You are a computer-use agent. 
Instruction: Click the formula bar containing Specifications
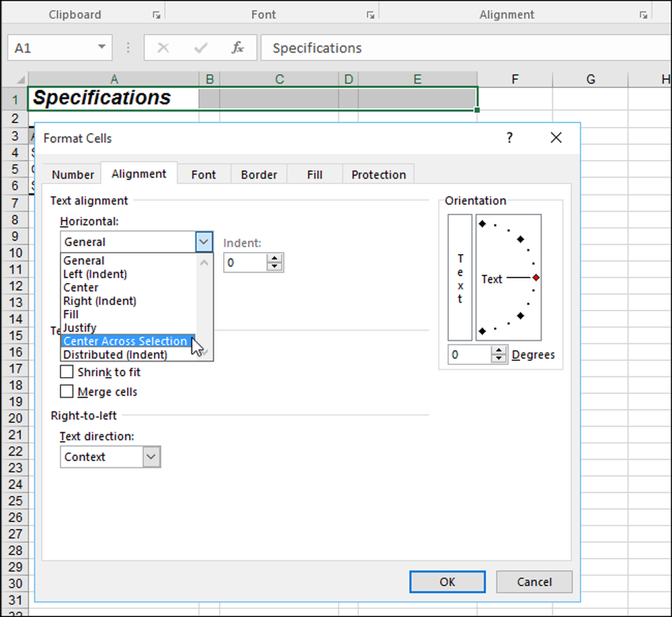[466, 48]
